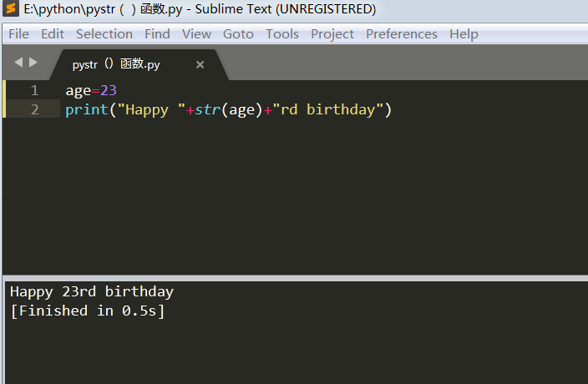Open the Edit menu
Viewport: 588px width, 384px height.
click(x=53, y=34)
